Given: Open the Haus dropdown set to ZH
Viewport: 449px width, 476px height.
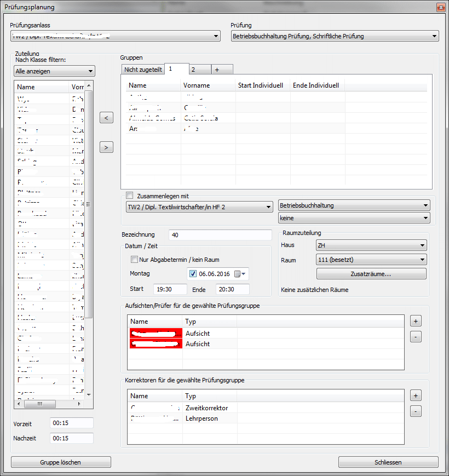Looking at the screenshot, I should click(371, 245).
